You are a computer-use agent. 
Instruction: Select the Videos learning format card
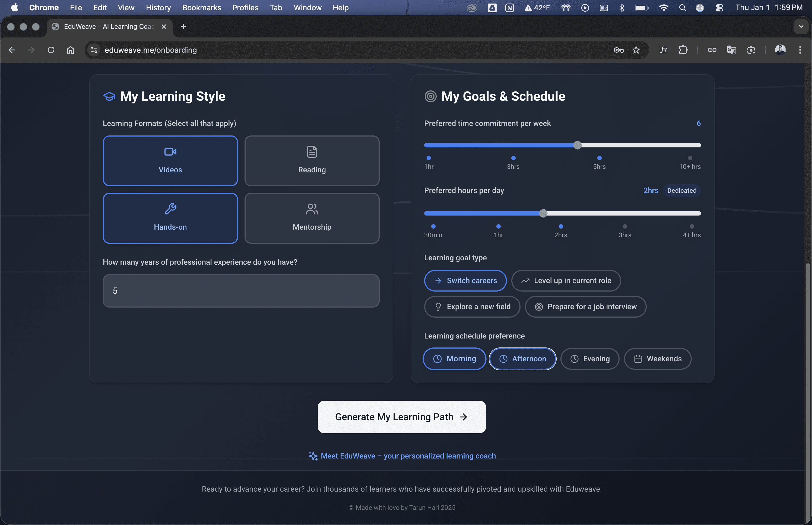(170, 161)
